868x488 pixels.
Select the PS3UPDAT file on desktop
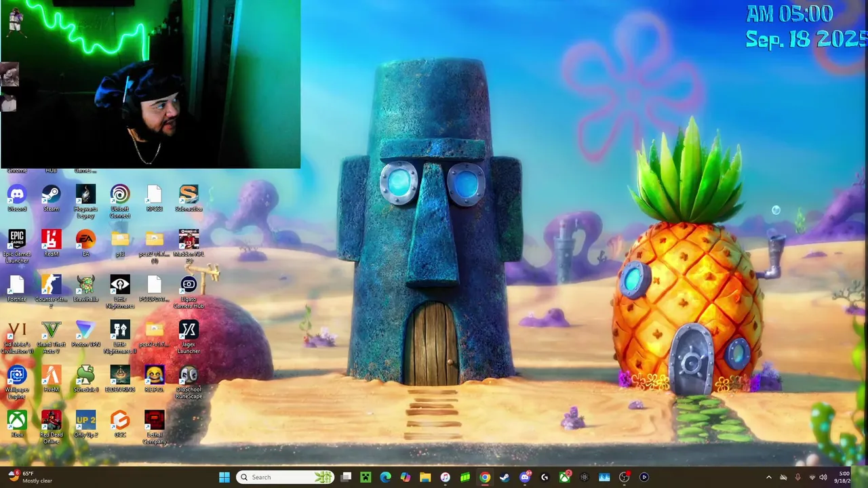click(154, 289)
